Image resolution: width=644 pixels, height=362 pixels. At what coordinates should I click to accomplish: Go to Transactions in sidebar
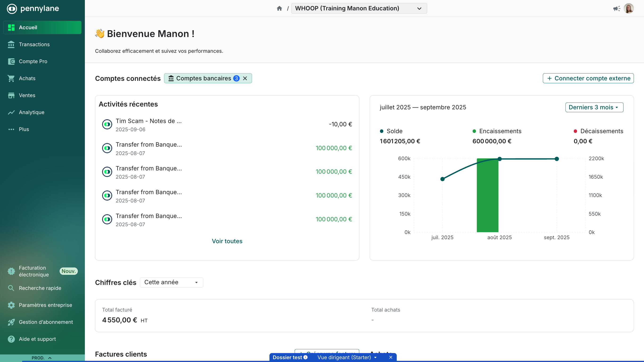click(34, 44)
